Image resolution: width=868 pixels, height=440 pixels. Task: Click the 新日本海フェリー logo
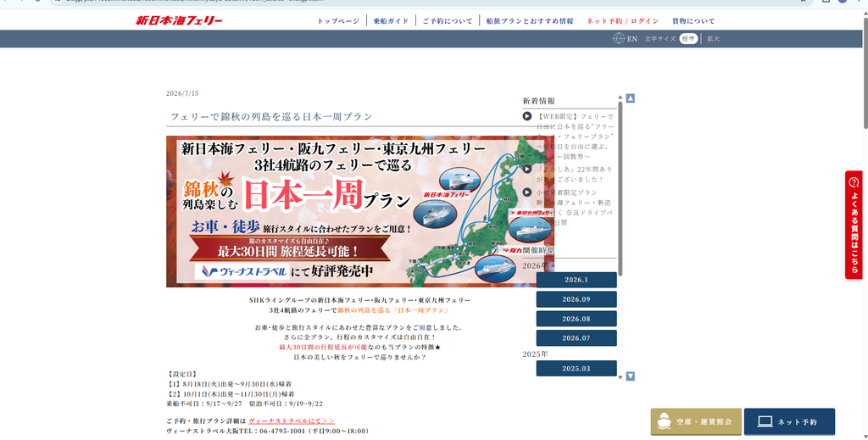(179, 20)
